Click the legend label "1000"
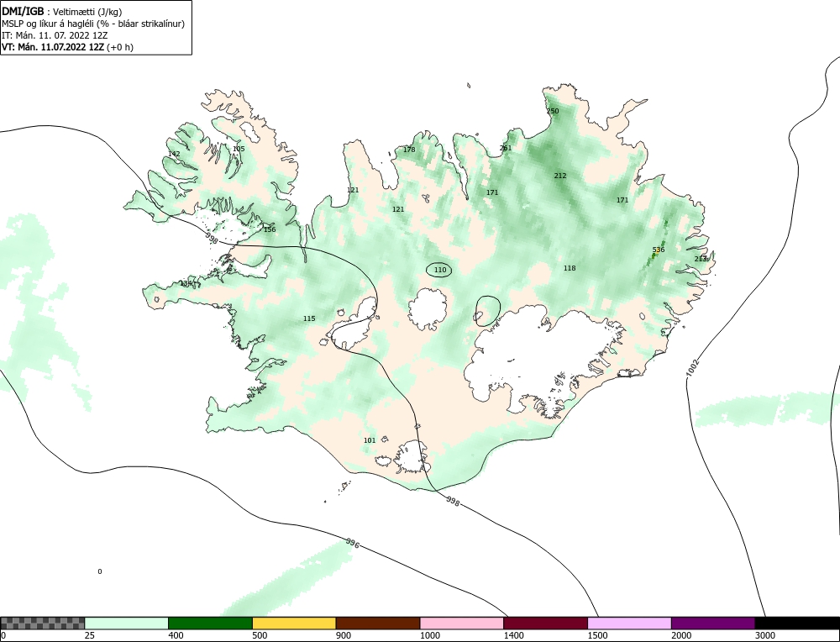Image resolution: width=840 pixels, height=642 pixels. click(x=429, y=635)
